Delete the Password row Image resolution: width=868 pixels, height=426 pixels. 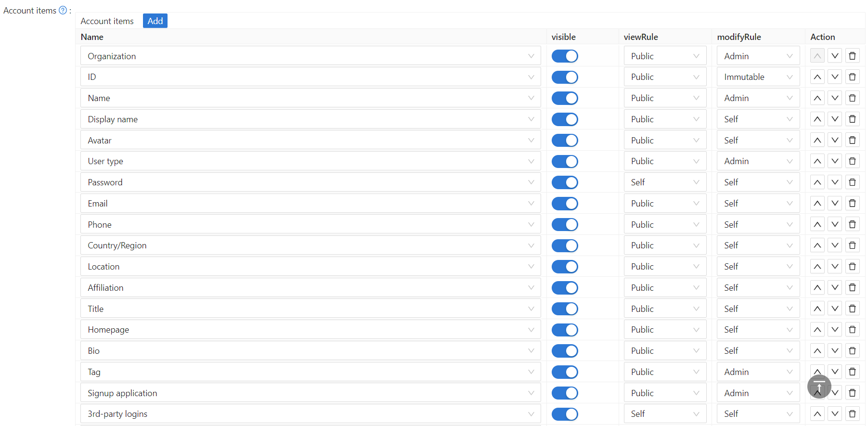click(852, 182)
